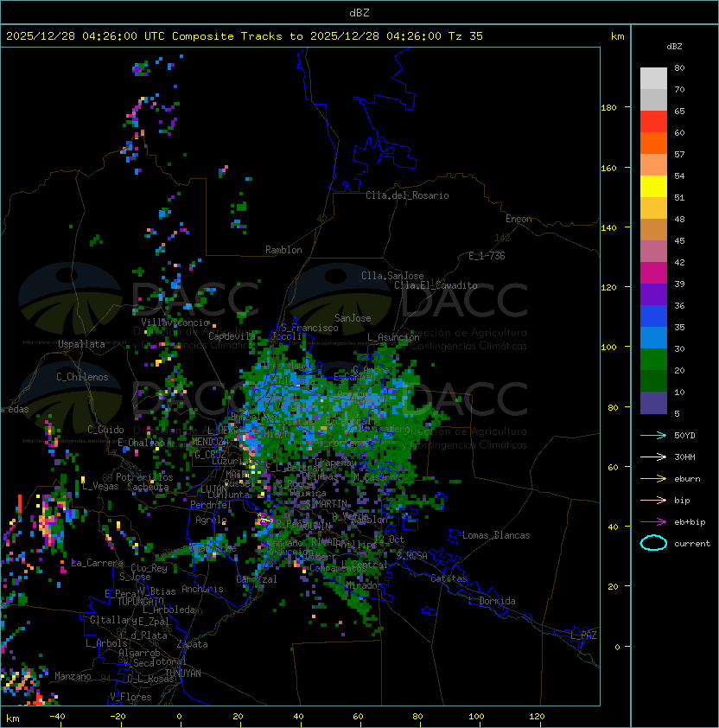The image size is (719, 728).
Task: Click the yellow eburn arrow in legend
Action: coord(653,479)
